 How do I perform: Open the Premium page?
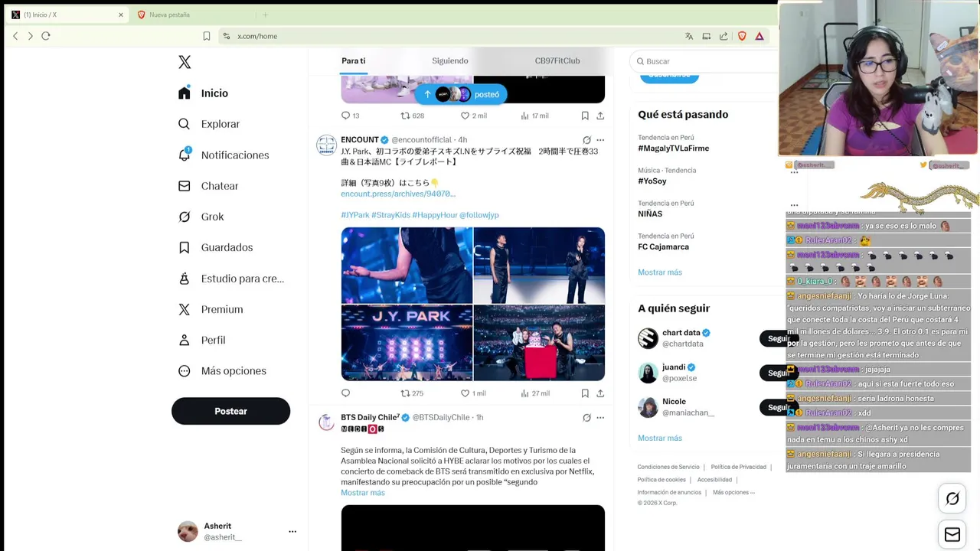click(x=211, y=309)
